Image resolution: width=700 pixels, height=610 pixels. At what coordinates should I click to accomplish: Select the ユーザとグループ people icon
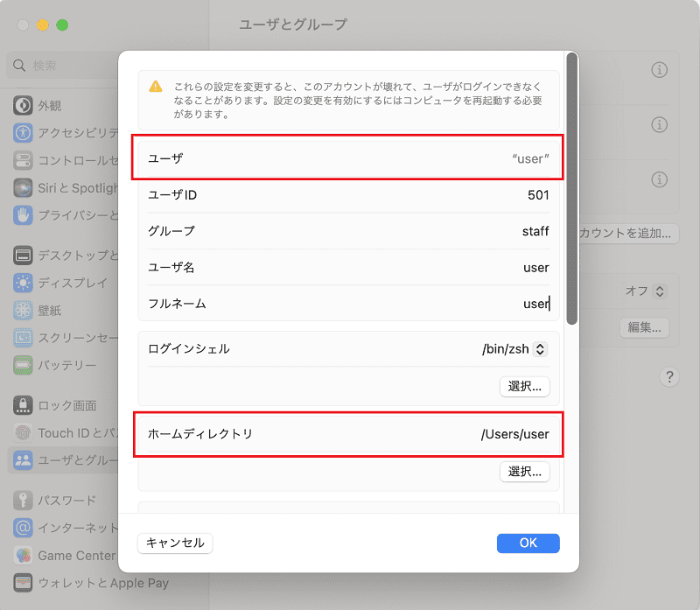tap(23, 460)
